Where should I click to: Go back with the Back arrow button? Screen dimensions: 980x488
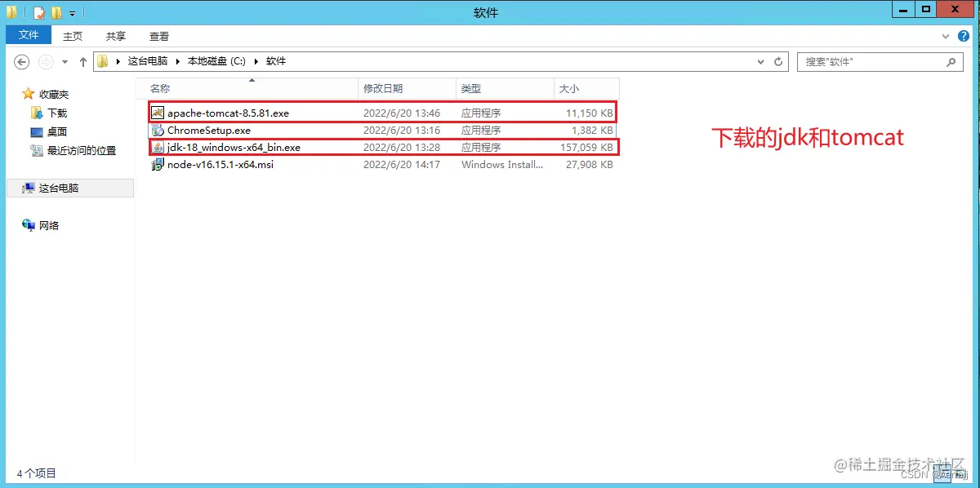(x=22, y=62)
